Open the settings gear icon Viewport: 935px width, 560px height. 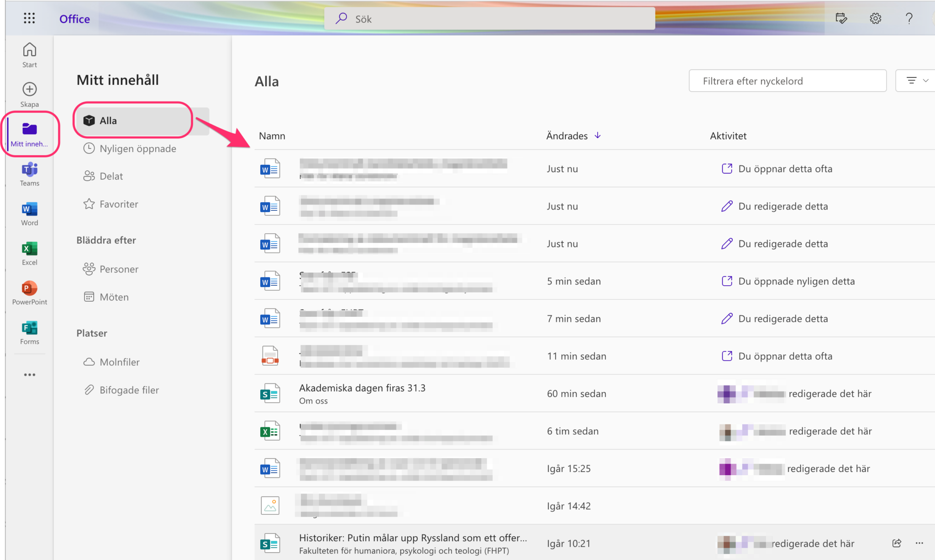point(875,18)
